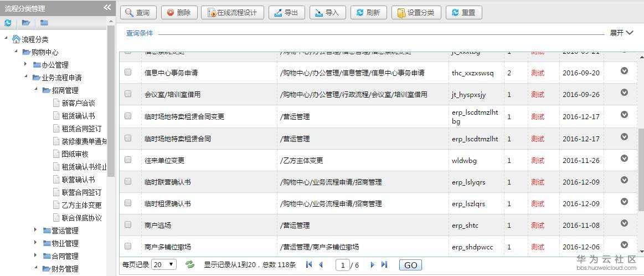Check the 临时租赁确认书 row checkbox
Viewport: 644px width, 276px height.
[x=128, y=203]
